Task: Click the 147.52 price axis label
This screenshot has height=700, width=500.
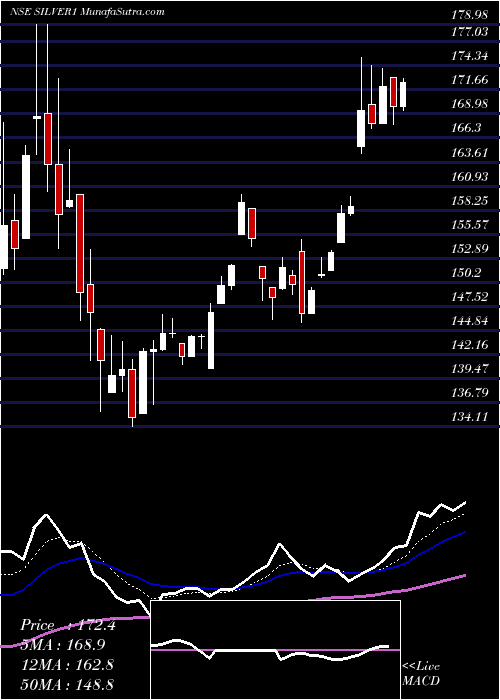Action: coord(469,297)
